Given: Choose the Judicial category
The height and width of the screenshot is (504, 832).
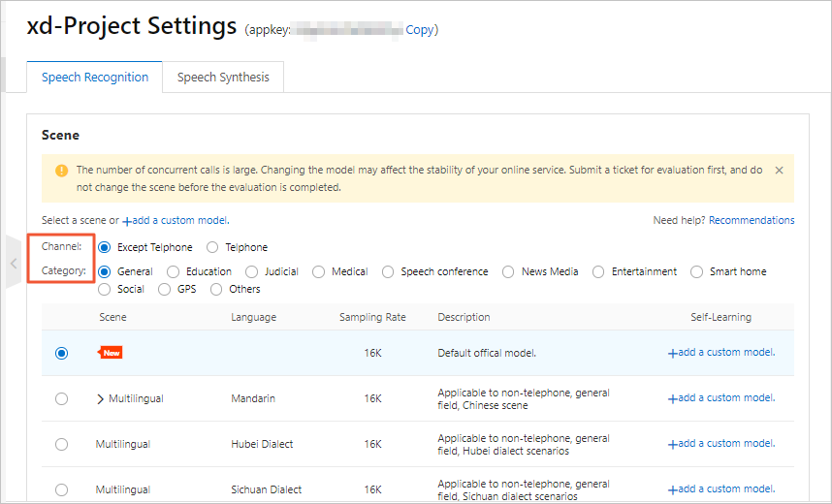Looking at the screenshot, I should 251,271.
